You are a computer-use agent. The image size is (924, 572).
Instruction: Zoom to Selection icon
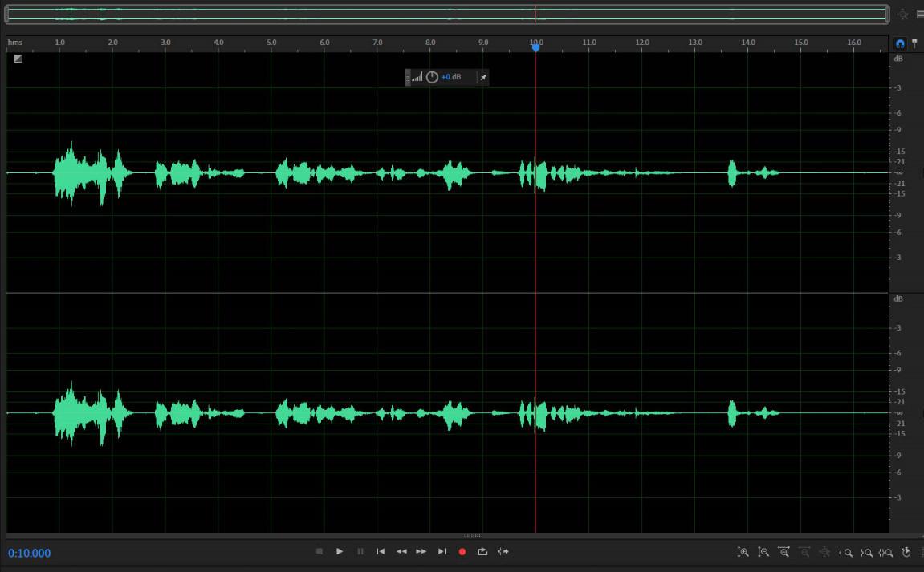[x=885, y=553]
